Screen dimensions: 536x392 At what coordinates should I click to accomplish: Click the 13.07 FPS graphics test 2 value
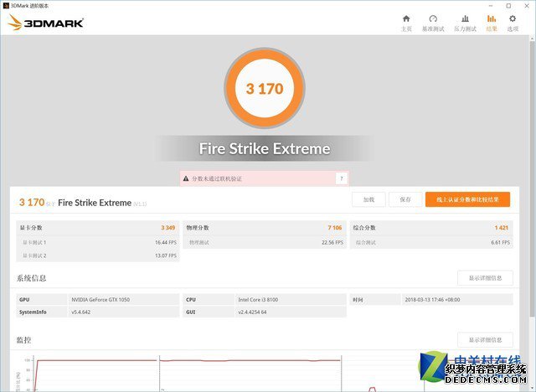click(x=166, y=255)
